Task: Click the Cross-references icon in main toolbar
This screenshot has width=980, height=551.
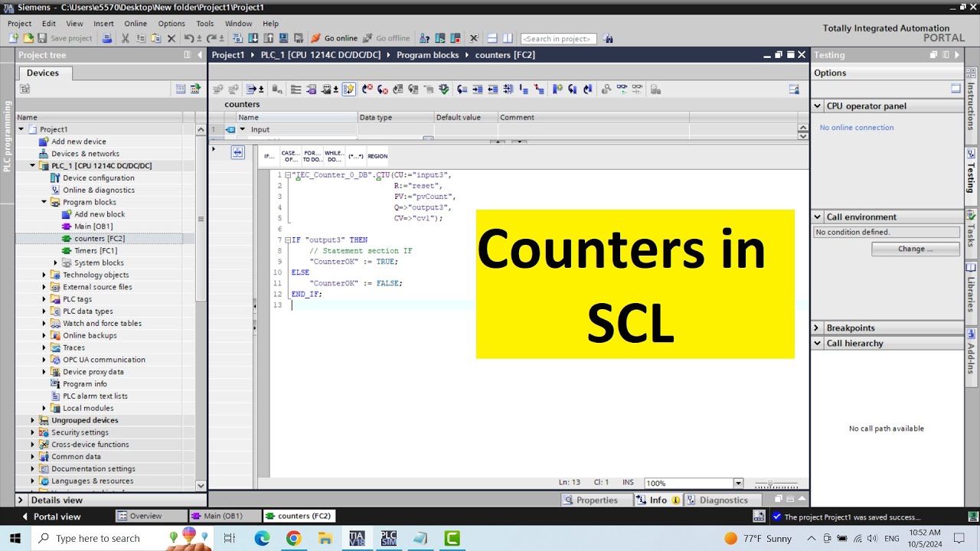Action: 473,38
